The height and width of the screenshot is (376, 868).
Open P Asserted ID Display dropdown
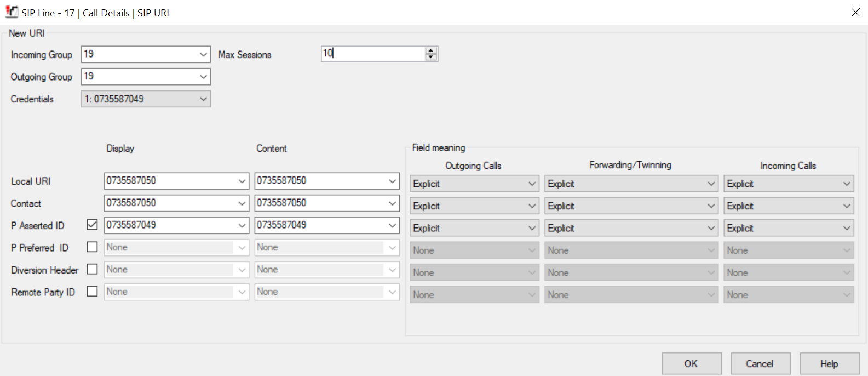point(242,225)
